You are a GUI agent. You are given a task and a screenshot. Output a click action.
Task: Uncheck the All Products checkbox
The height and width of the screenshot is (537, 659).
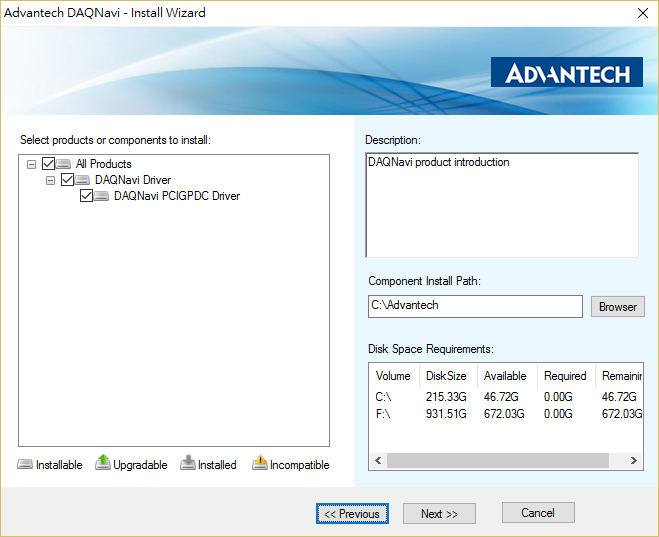pyautogui.click(x=48, y=163)
